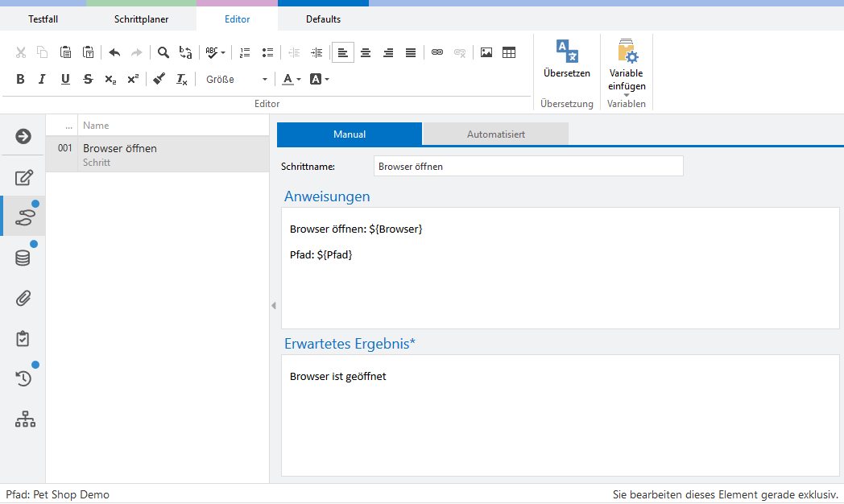
Task: Expand the Variable einfügen dropdown
Action: coord(627,95)
